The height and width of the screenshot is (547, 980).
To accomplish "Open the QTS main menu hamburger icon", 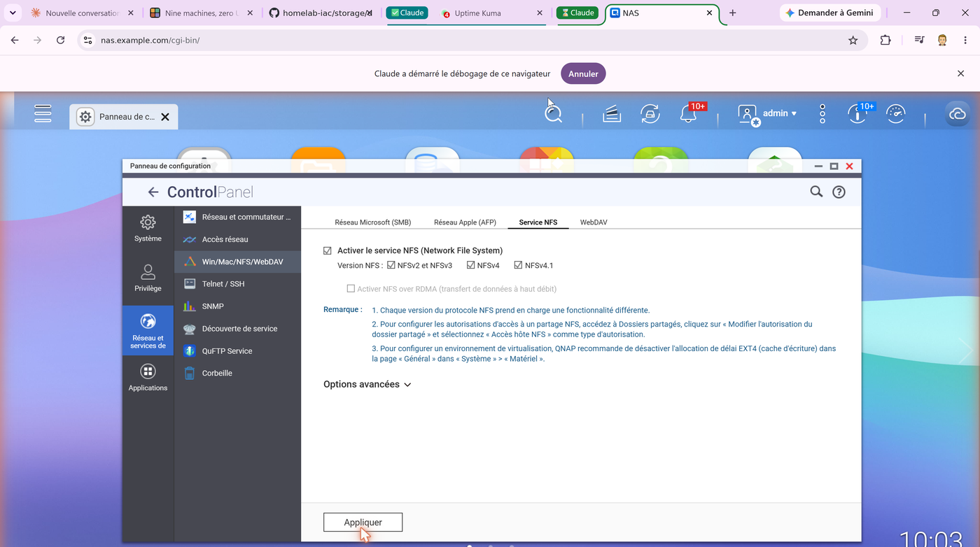I will coord(43,113).
